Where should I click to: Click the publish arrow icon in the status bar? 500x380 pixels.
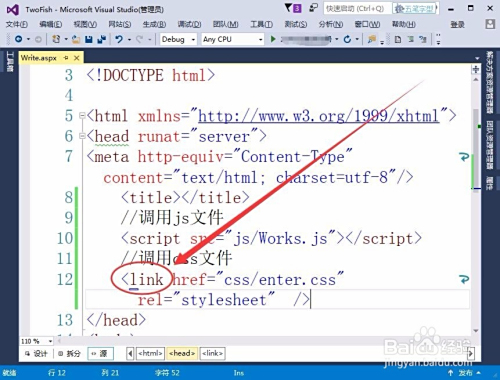tap(450, 373)
